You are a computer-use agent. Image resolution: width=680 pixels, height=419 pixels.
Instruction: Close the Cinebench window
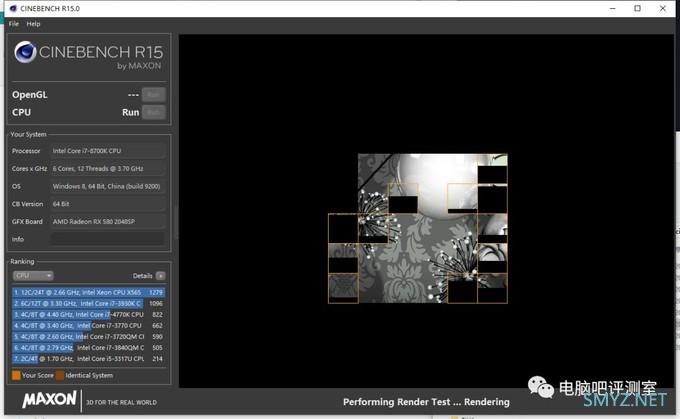(x=663, y=8)
